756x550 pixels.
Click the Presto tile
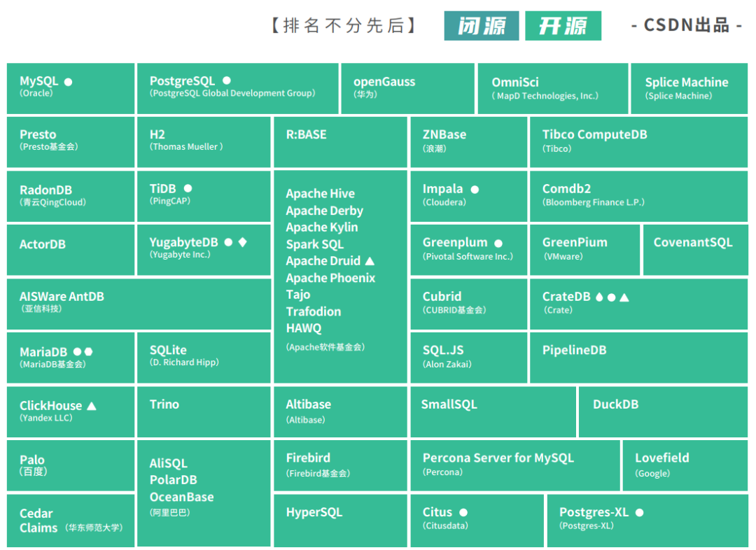[x=71, y=142]
